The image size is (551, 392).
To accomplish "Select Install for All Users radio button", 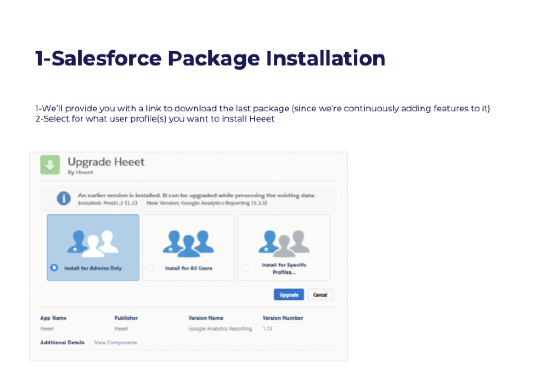I will point(149,268).
